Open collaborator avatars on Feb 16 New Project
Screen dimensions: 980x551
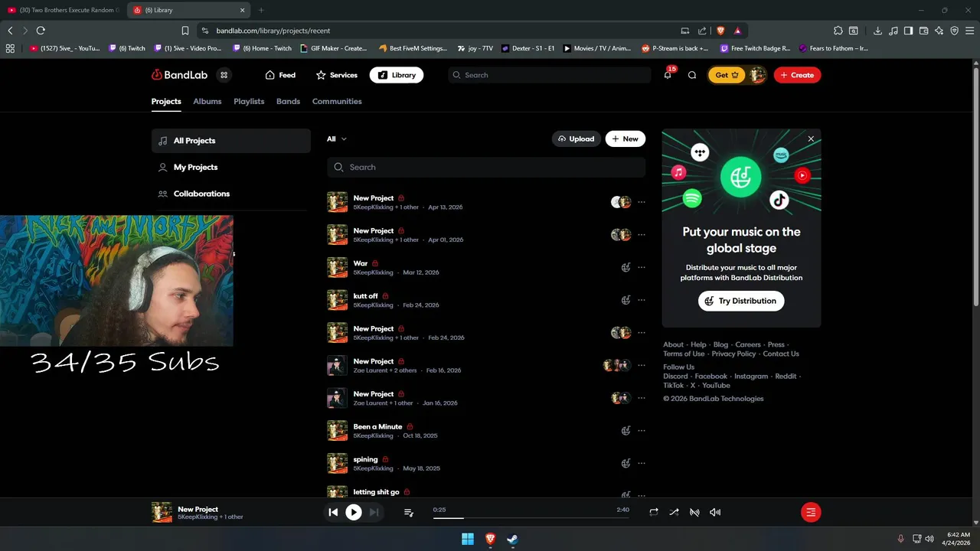point(617,365)
